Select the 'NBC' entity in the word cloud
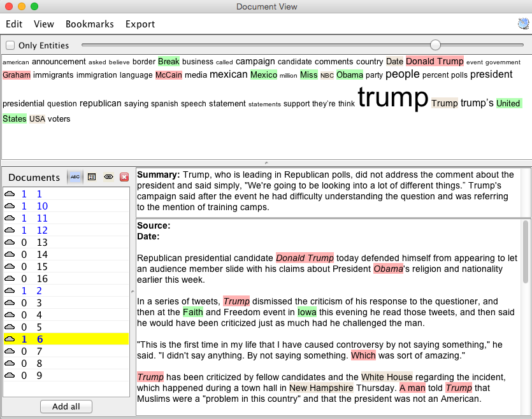This screenshot has height=419, width=532. (327, 75)
